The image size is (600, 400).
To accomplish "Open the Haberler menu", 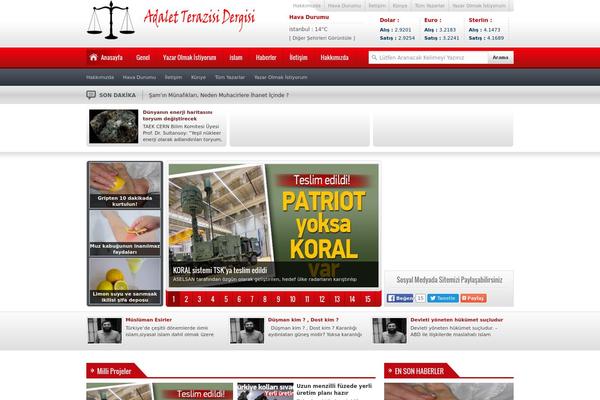I will (x=266, y=57).
